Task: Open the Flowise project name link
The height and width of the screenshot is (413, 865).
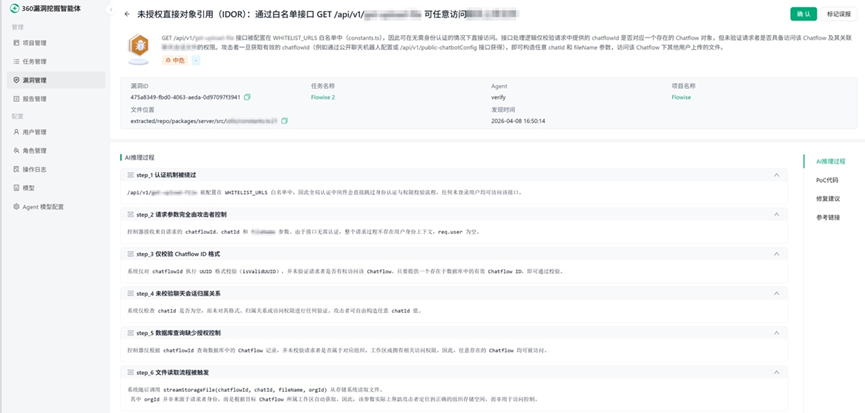Action: pos(681,97)
